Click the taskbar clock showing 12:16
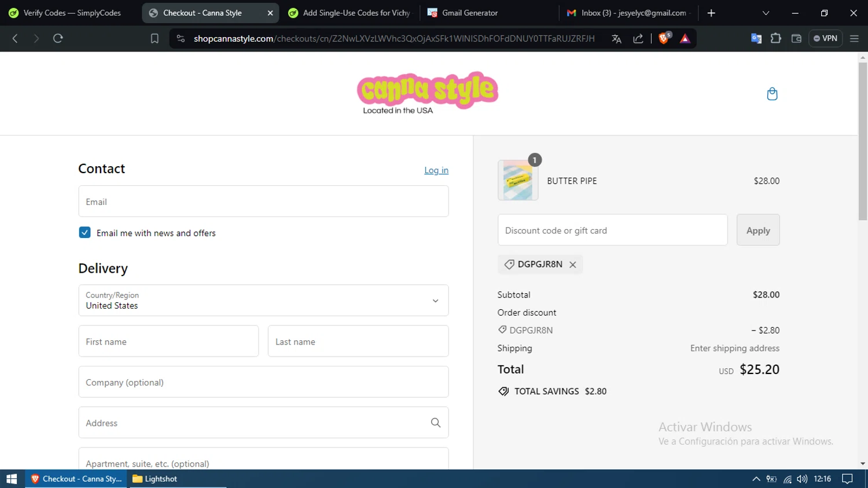The height and width of the screenshot is (488, 868). tap(822, 479)
